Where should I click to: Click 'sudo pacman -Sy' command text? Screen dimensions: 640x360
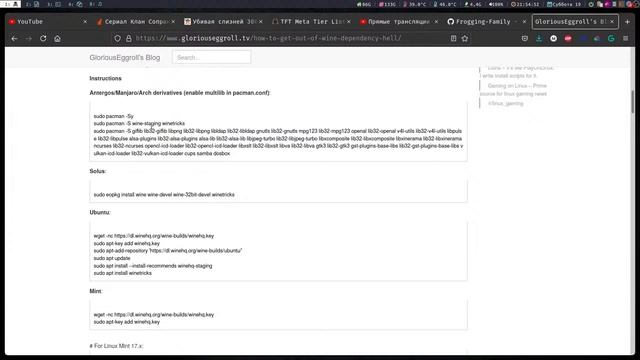tap(113, 116)
